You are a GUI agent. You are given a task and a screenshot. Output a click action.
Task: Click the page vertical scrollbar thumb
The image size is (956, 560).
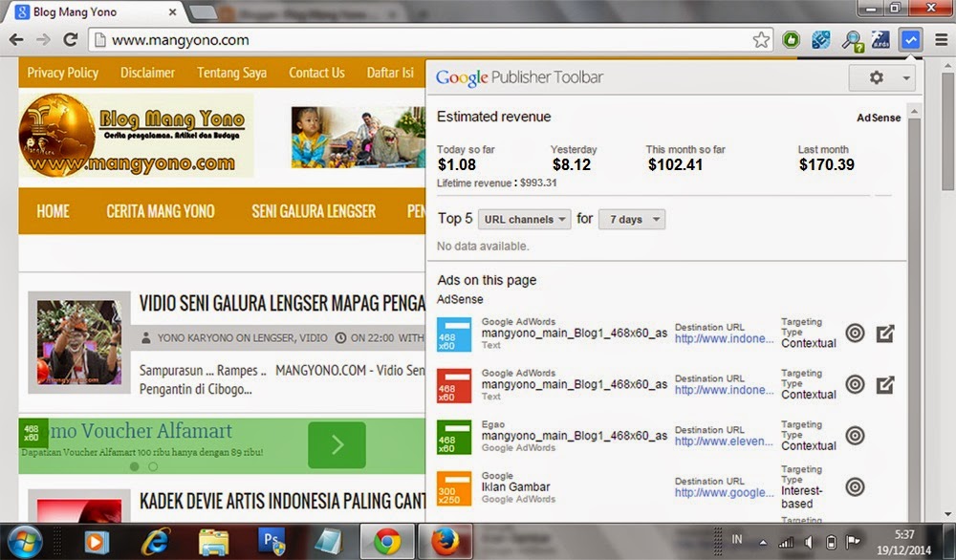(947, 133)
